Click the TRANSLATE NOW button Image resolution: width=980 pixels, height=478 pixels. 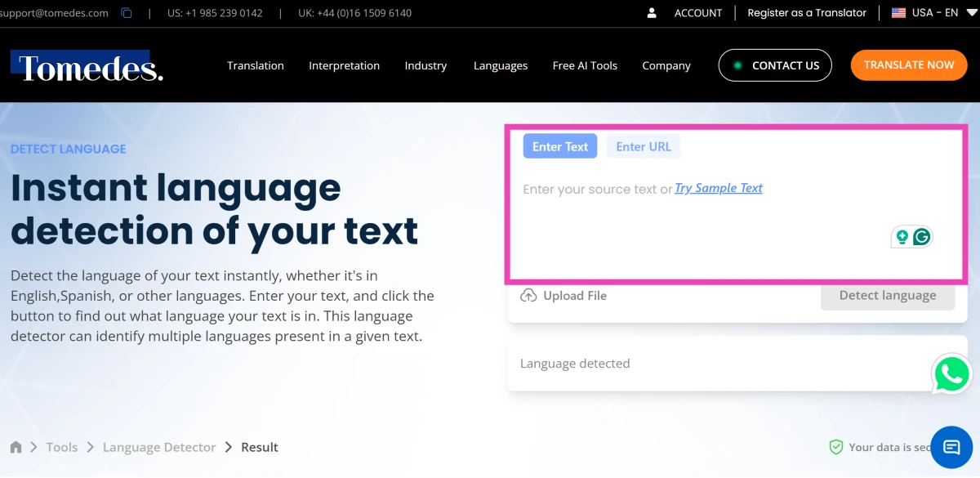pos(908,65)
